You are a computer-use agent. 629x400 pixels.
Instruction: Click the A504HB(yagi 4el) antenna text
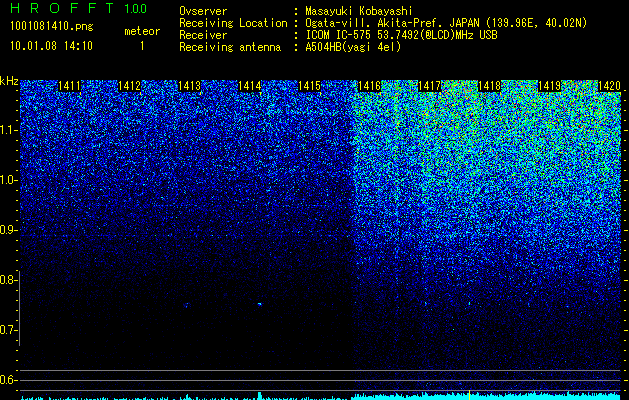[x=353, y=47]
